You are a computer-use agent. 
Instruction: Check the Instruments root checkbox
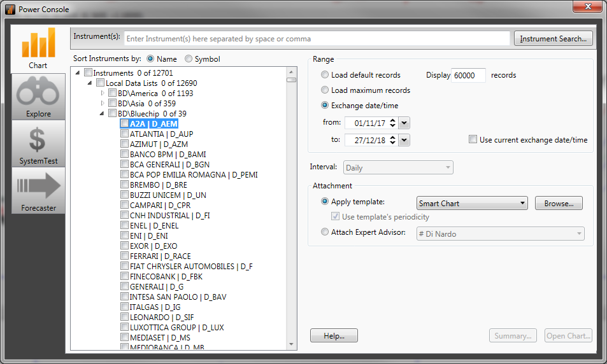89,73
